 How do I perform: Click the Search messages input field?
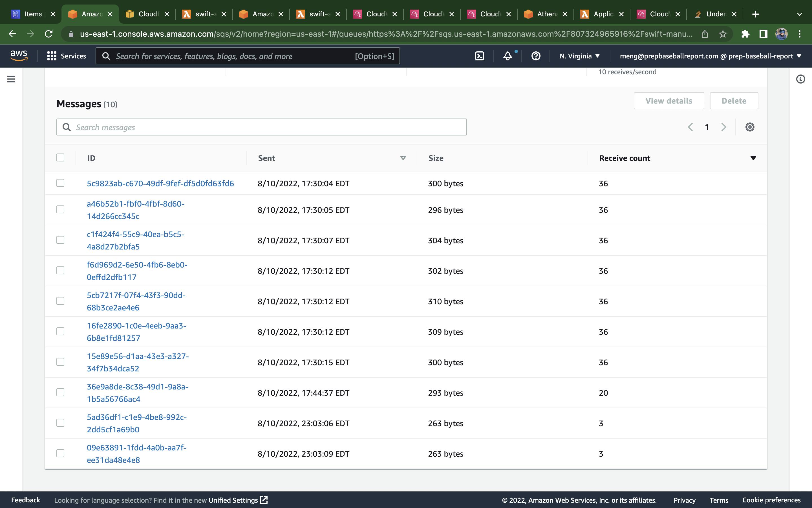(261, 127)
